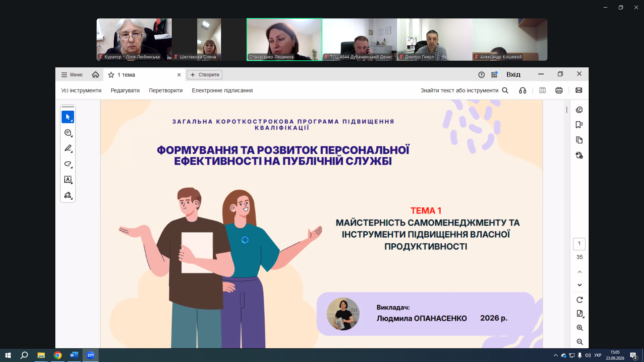Click the print document icon

click(x=559, y=90)
